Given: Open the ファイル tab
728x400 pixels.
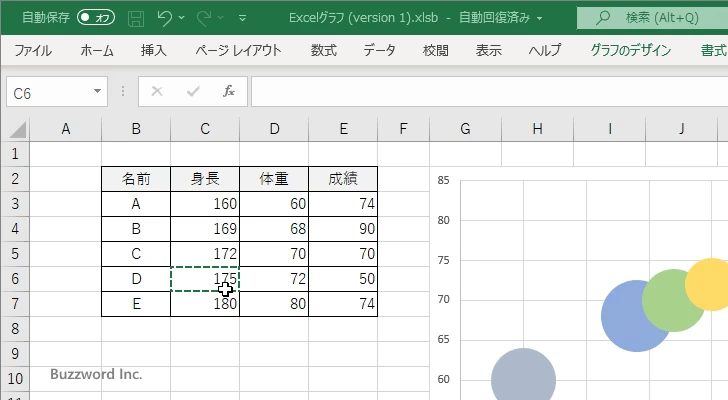Looking at the screenshot, I should [33, 50].
